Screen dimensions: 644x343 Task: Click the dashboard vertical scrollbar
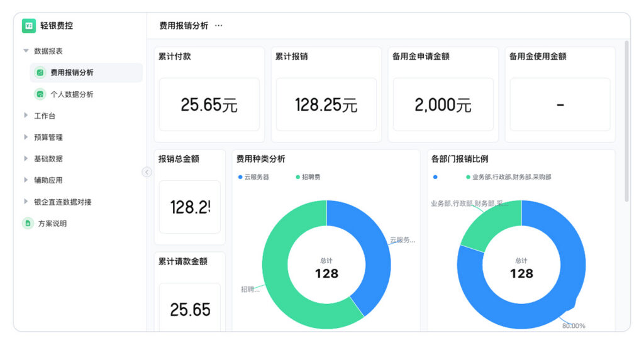tap(626, 119)
